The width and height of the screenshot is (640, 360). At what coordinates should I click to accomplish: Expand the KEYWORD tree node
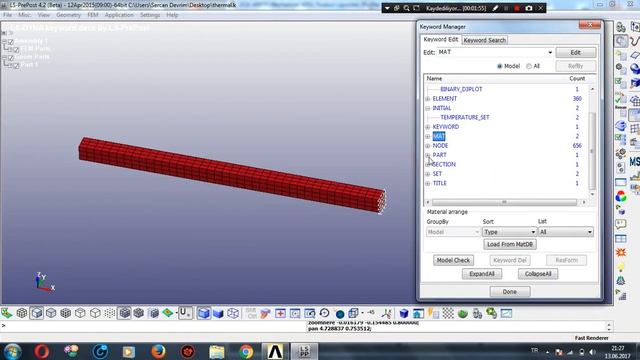[428, 127]
